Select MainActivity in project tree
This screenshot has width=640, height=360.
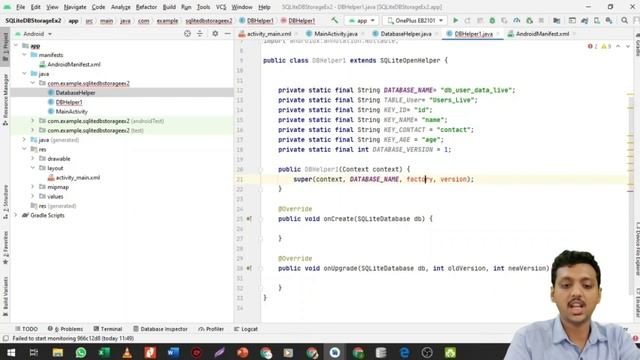point(71,111)
